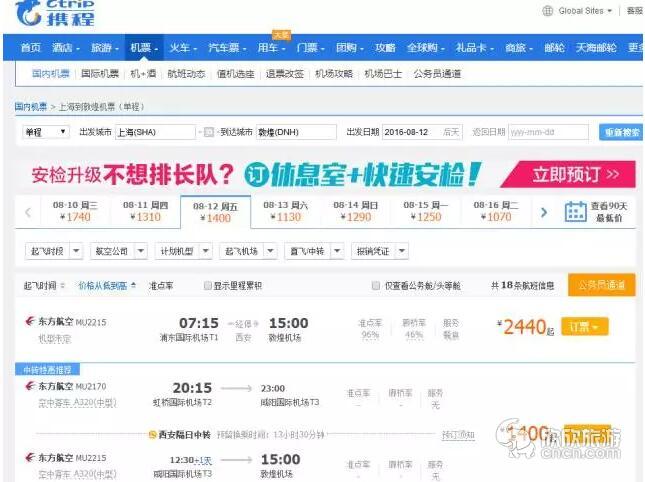The height and width of the screenshot is (482, 645).
Task: Open the 单程 trip type dropdown
Action: click(x=45, y=132)
